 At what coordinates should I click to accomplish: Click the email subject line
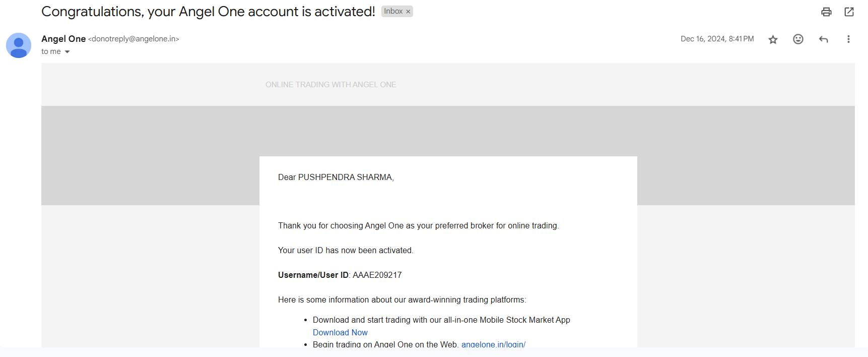pyautogui.click(x=208, y=12)
